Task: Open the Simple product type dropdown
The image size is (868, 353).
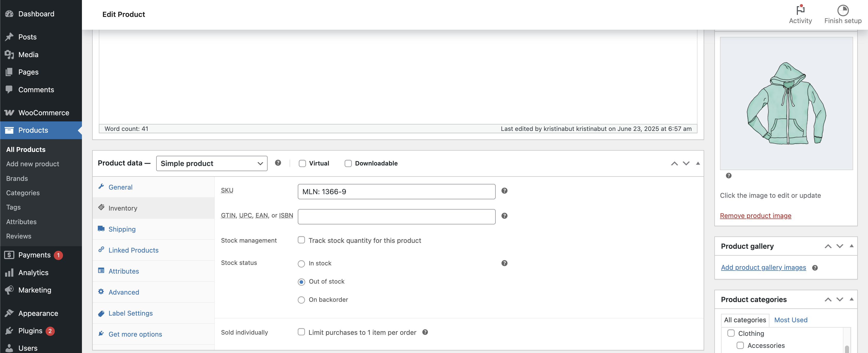Action: (x=211, y=163)
